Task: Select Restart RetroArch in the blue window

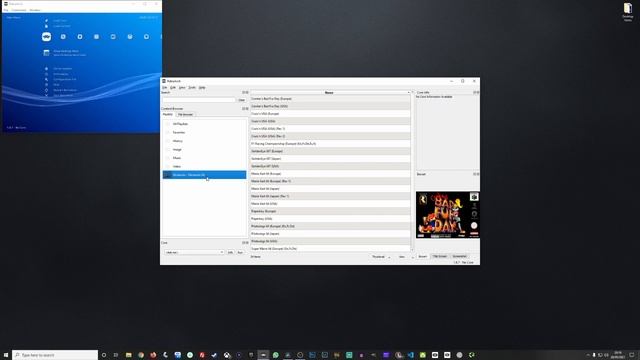Action: tap(64, 90)
